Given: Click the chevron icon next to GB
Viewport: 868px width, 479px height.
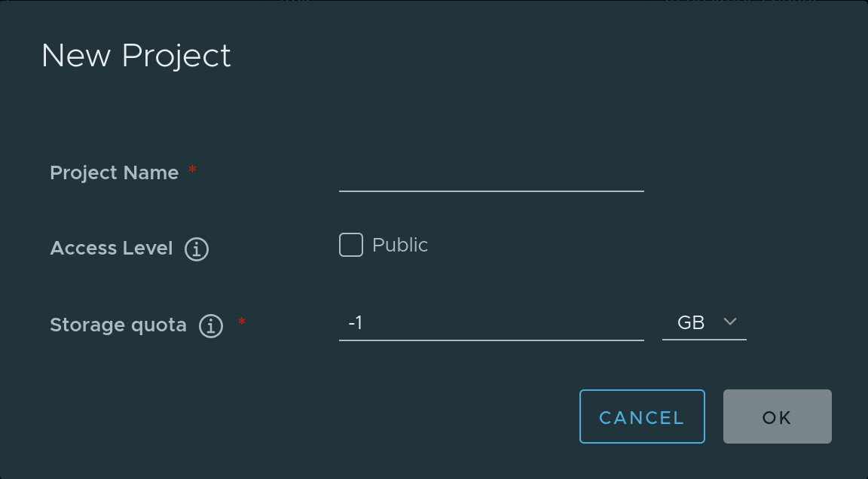Looking at the screenshot, I should pyautogui.click(x=729, y=322).
